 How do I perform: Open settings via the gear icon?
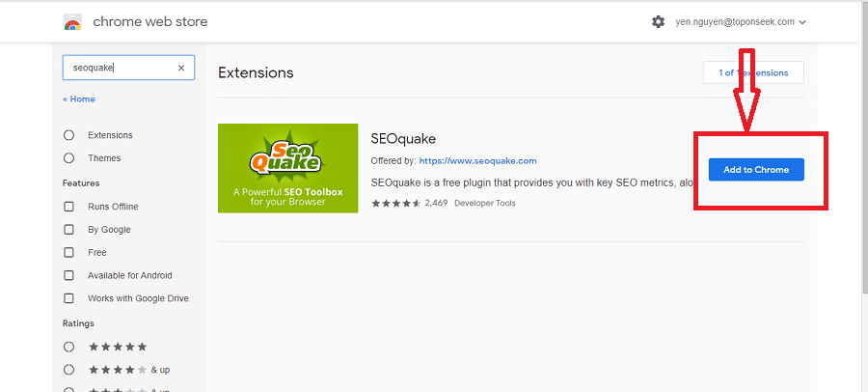pyautogui.click(x=659, y=21)
